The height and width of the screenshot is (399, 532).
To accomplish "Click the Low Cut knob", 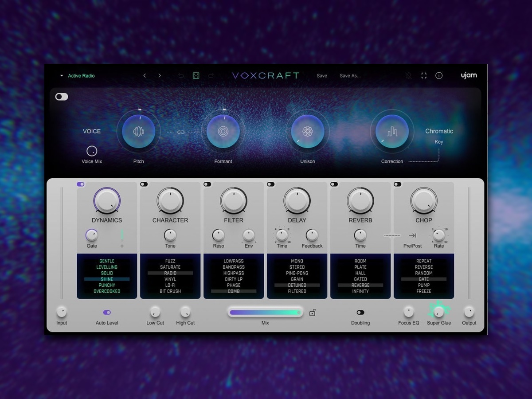I will tap(155, 312).
